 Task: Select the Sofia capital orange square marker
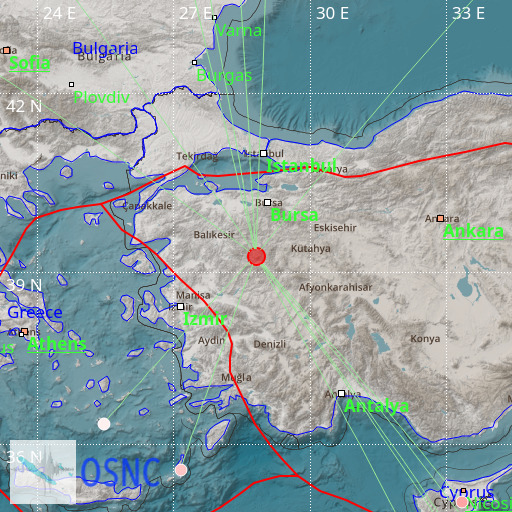click(x=6, y=50)
